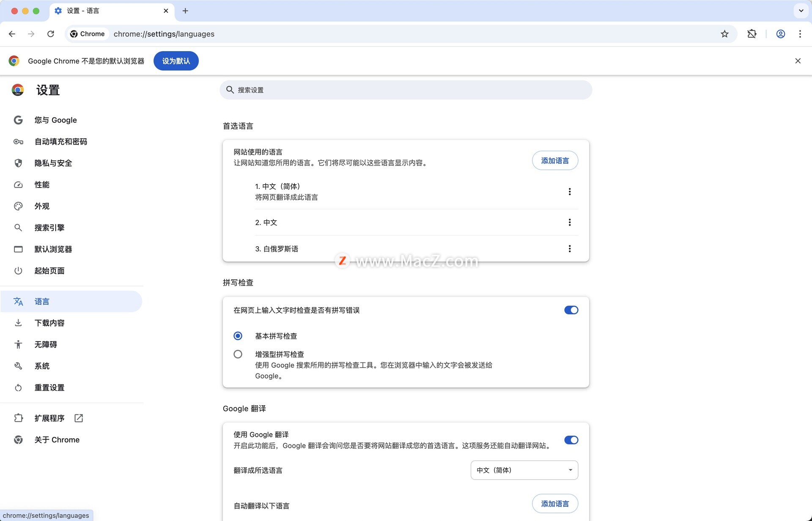Select 基本拼写检查 radio option

pos(238,336)
